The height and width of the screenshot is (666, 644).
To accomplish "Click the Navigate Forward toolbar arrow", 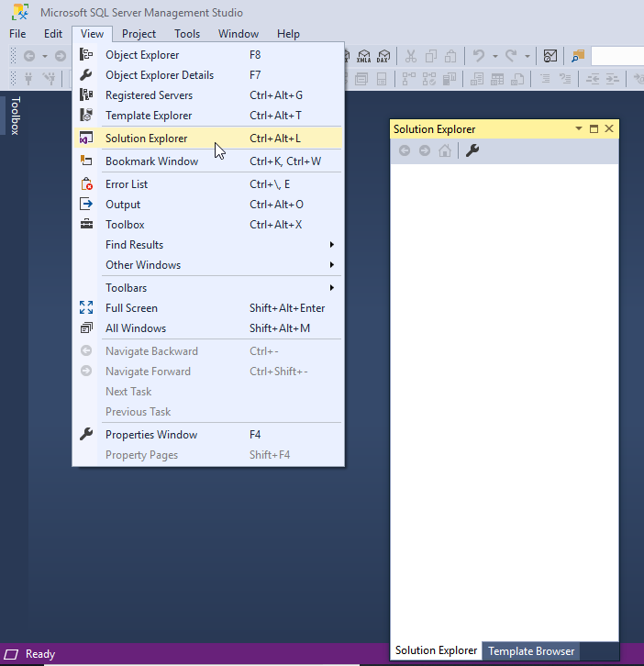I will [x=61, y=56].
